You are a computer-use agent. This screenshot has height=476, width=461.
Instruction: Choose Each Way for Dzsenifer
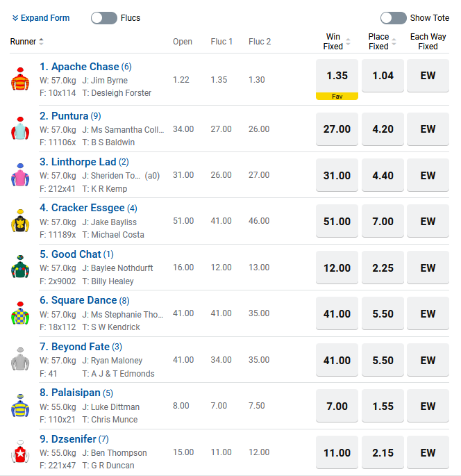tap(428, 452)
